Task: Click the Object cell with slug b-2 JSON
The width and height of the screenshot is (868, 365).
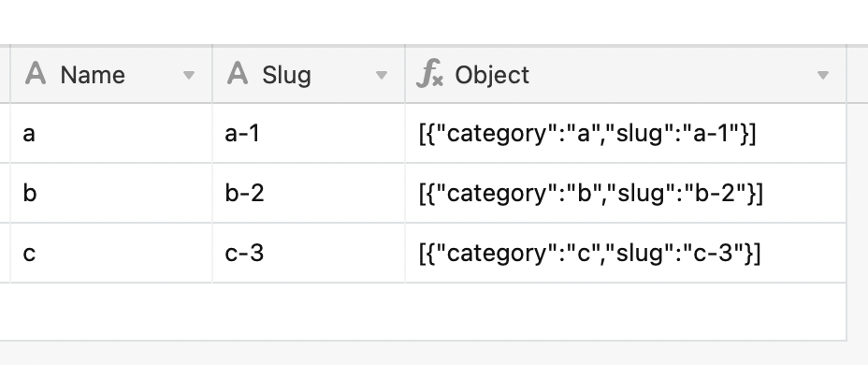Action: pos(626,194)
